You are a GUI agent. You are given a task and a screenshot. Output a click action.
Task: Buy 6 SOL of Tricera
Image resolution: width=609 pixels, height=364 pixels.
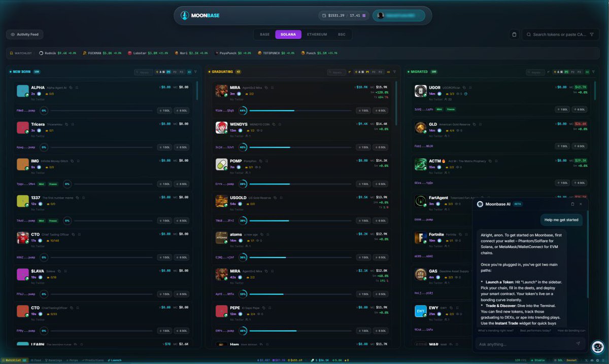(x=182, y=147)
